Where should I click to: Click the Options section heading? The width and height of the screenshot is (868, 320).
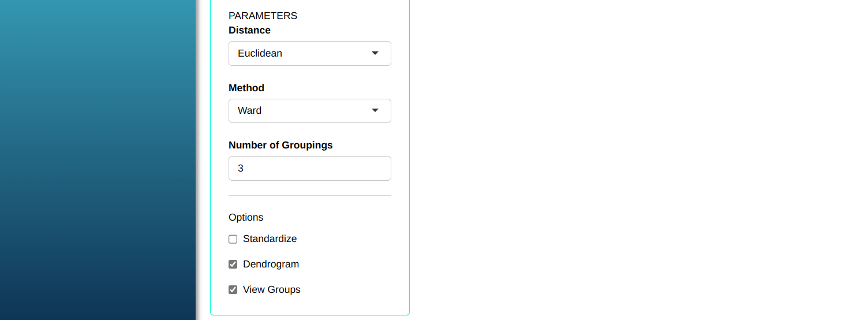point(246,217)
